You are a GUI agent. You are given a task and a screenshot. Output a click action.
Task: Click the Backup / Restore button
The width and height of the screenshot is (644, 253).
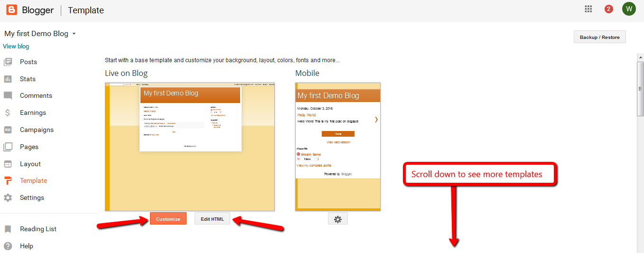[x=600, y=37]
